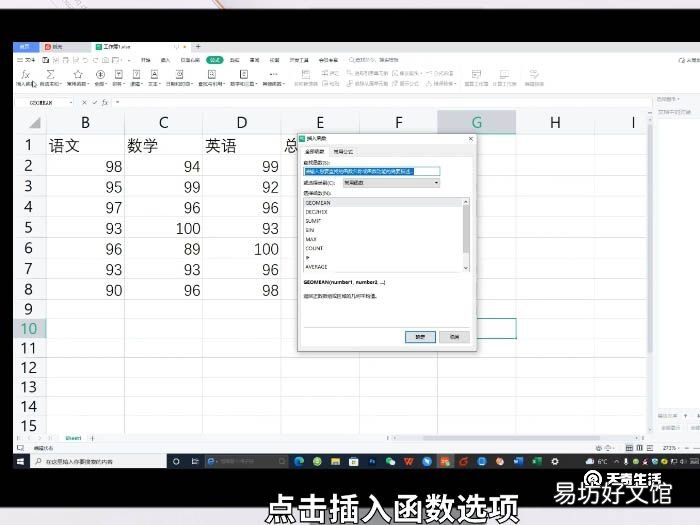Click the Windows taskbar search box

tap(98, 461)
